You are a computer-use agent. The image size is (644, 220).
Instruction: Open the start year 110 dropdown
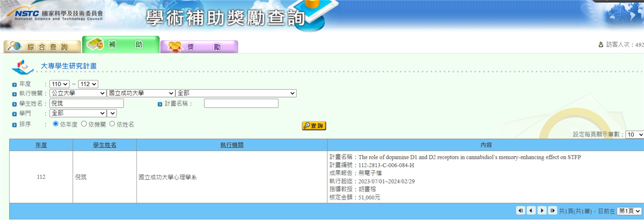click(x=60, y=84)
